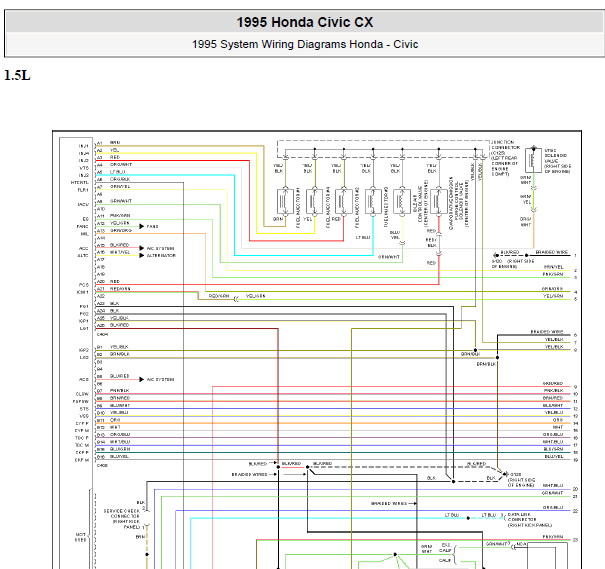Click the 'BLU/YEL' label under idle air valve
This screenshot has width=605, height=569.
395,235
